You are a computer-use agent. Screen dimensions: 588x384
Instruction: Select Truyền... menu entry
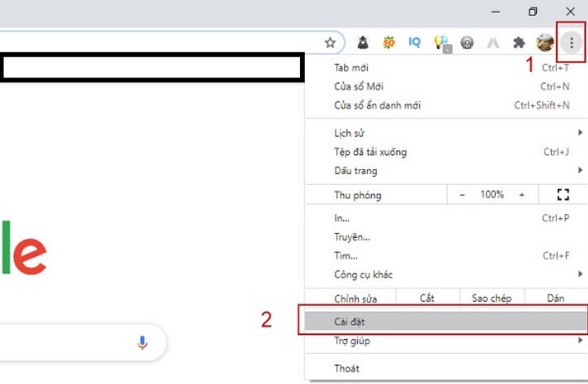(x=446, y=236)
